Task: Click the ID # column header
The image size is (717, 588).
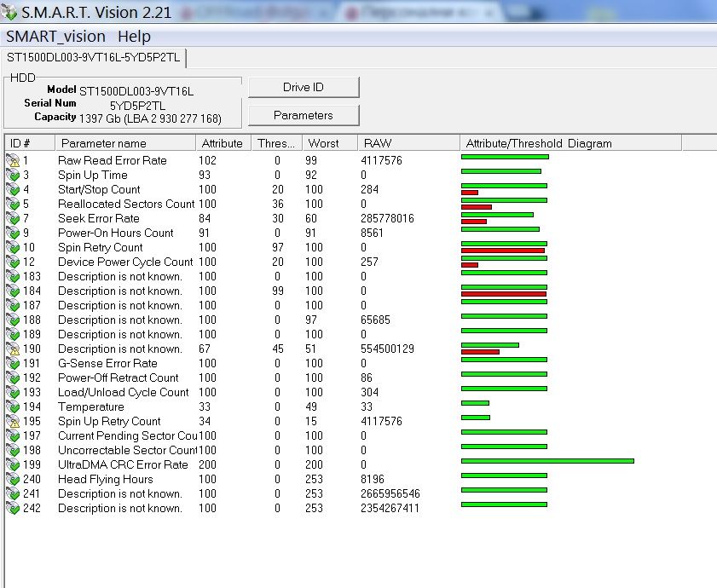Action: (x=30, y=143)
